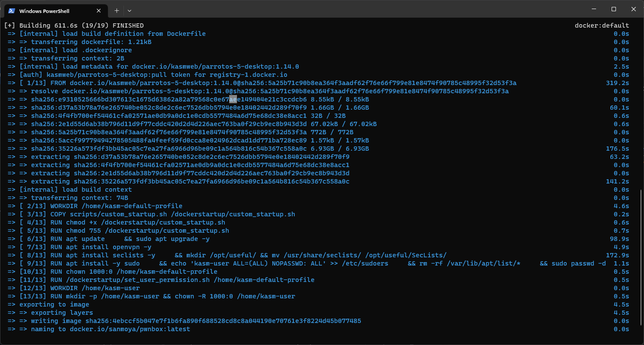This screenshot has height=345, width=644.
Task: Click the '32B / 32B' size text
Action: tap(328, 116)
